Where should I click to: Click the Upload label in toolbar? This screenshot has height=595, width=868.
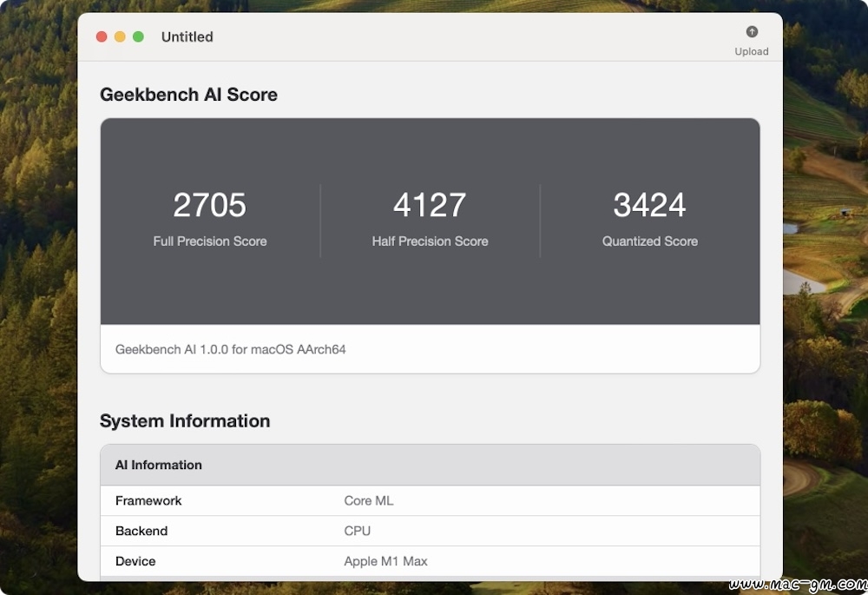(x=751, y=51)
